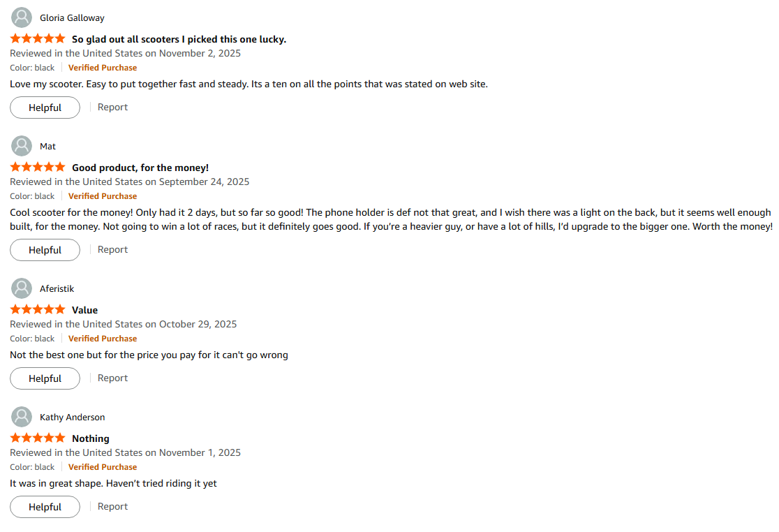Click Kathy Anderson's profile avatar icon

[22, 417]
